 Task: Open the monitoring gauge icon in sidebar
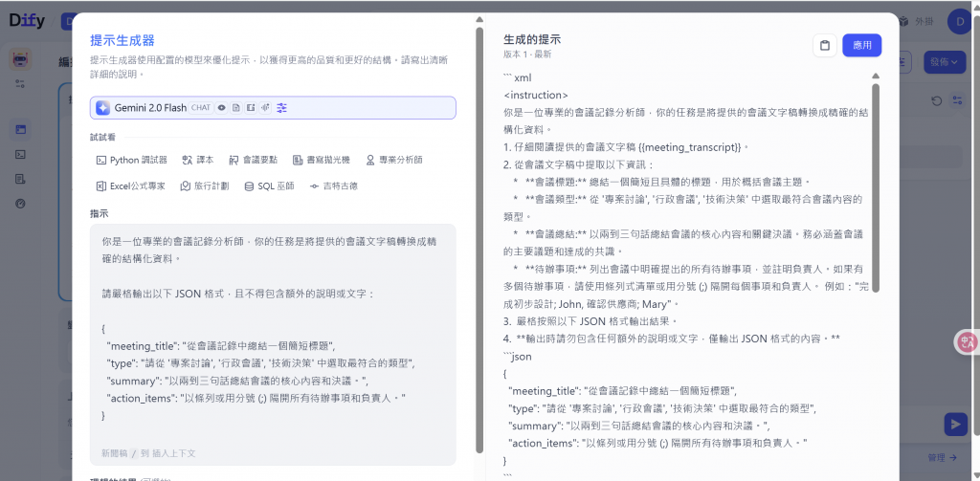tap(21, 204)
